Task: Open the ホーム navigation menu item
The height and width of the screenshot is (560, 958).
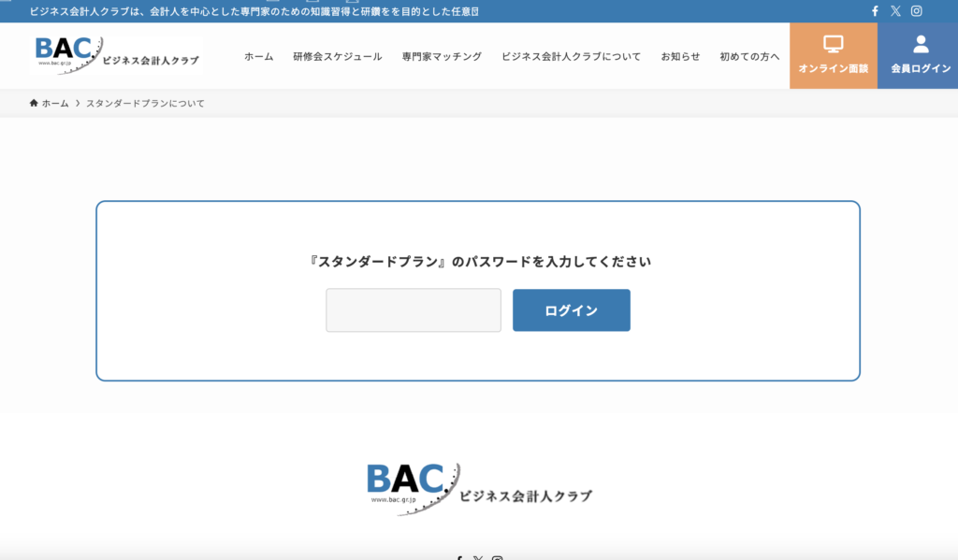Action: (x=258, y=56)
